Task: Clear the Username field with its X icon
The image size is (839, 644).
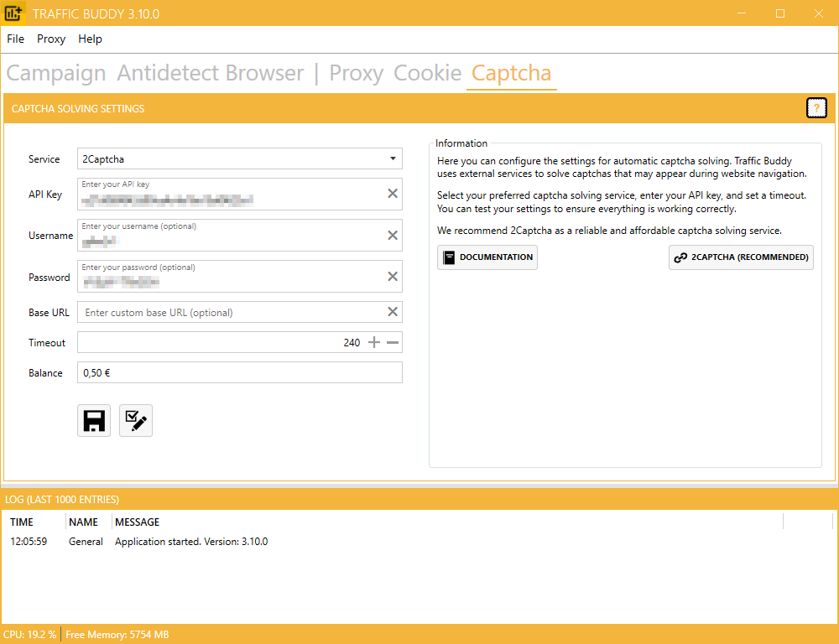Action: (392, 235)
